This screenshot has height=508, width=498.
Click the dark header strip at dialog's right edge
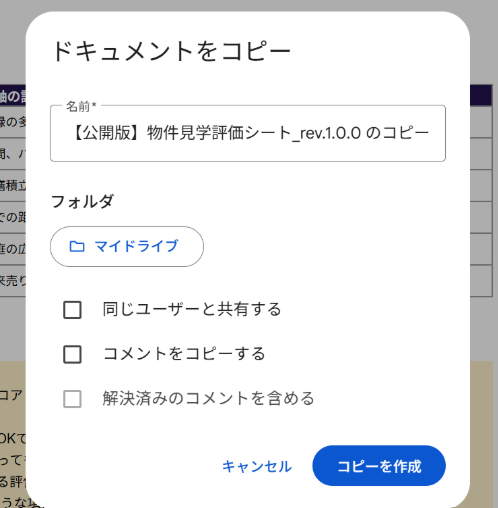pyautogui.click(x=481, y=95)
